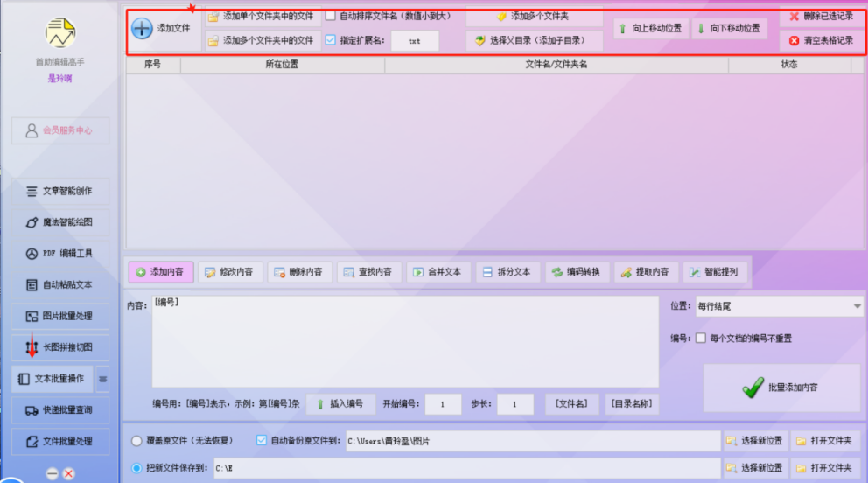The height and width of the screenshot is (483, 868).
Task: Click the 序号 column header
Action: coord(153,65)
